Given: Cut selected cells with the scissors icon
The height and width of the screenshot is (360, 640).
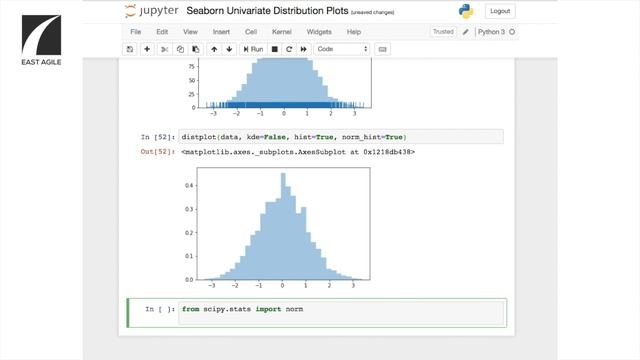Looking at the screenshot, I should [164, 49].
